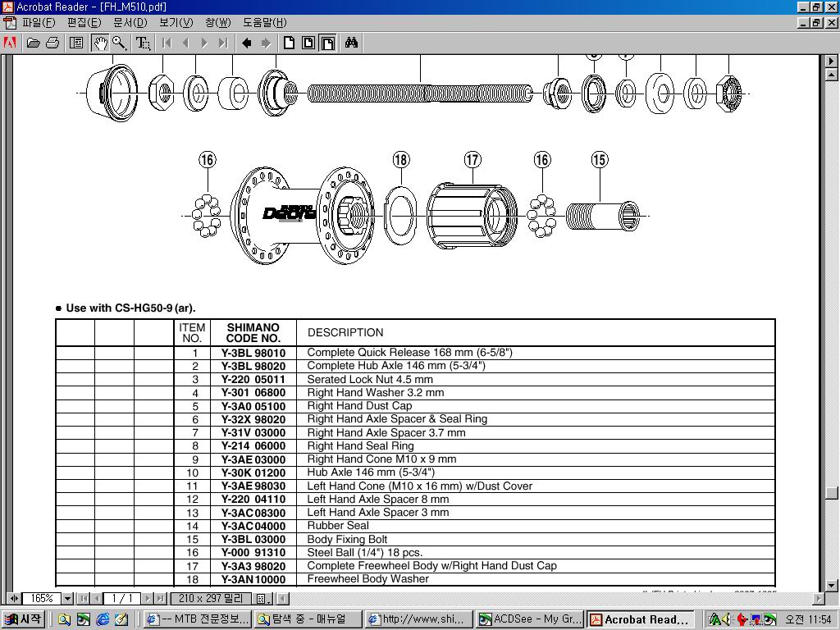Print the document using the printer icon

[52, 43]
